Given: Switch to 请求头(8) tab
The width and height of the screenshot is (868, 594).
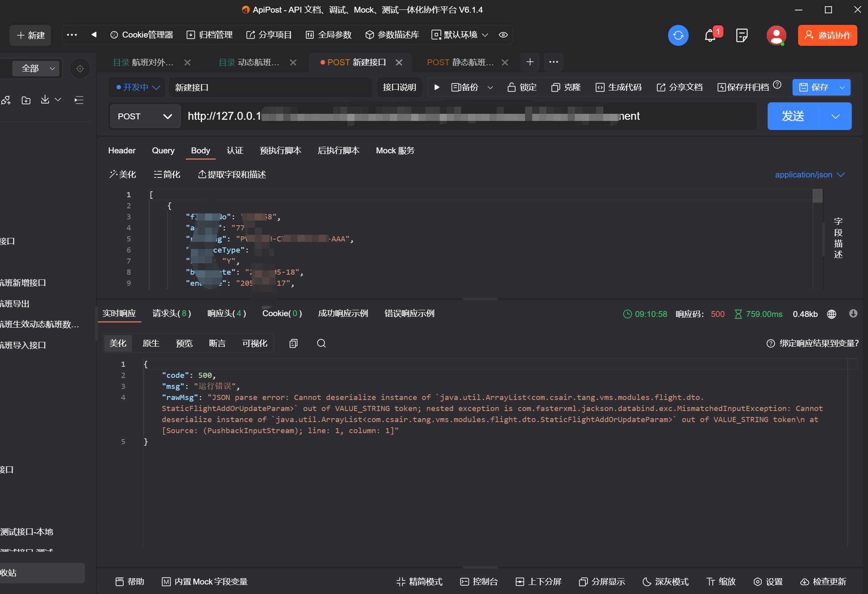Looking at the screenshot, I should [x=171, y=313].
